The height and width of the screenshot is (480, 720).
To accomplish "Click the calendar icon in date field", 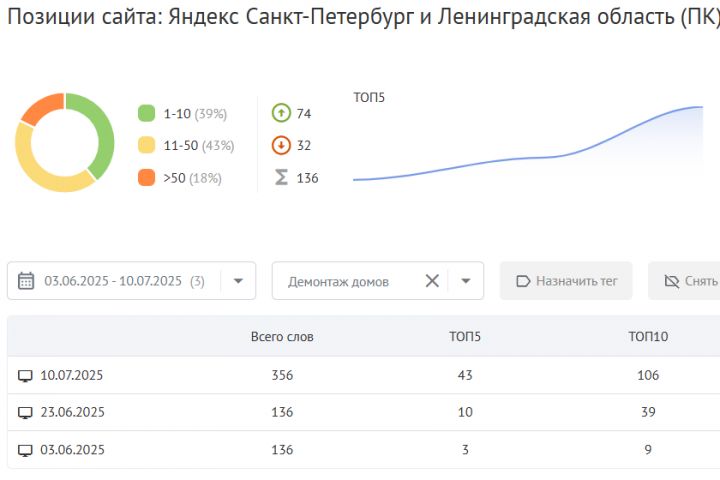I will 26,281.
